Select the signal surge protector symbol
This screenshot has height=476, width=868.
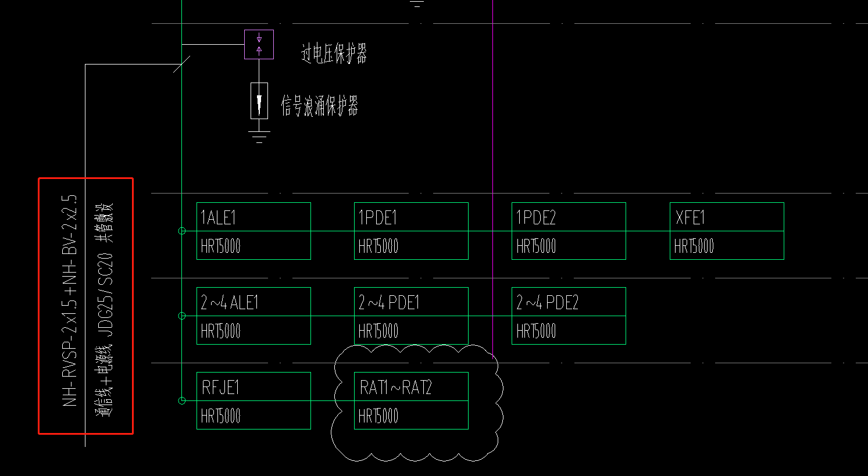(259, 101)
